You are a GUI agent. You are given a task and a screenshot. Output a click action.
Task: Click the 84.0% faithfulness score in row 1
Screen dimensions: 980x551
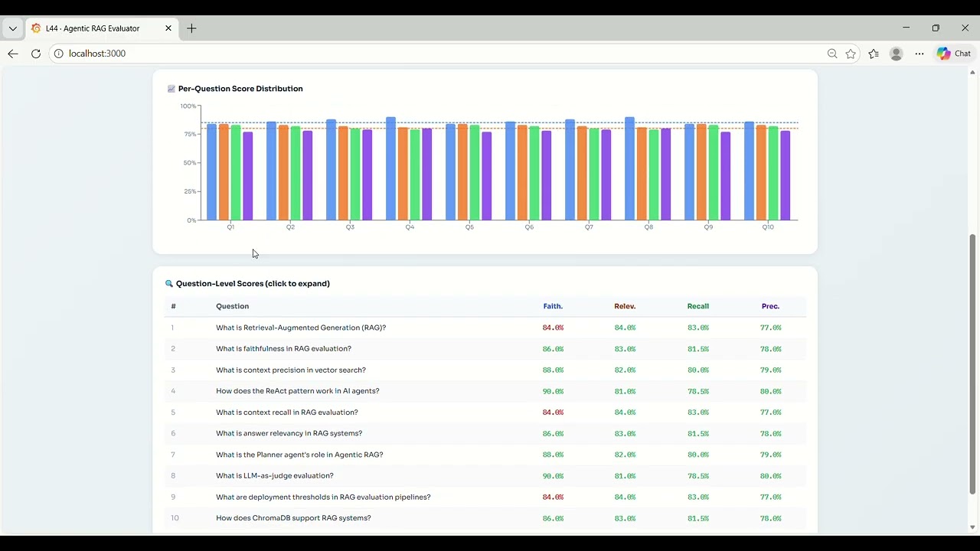coord(553,328)
